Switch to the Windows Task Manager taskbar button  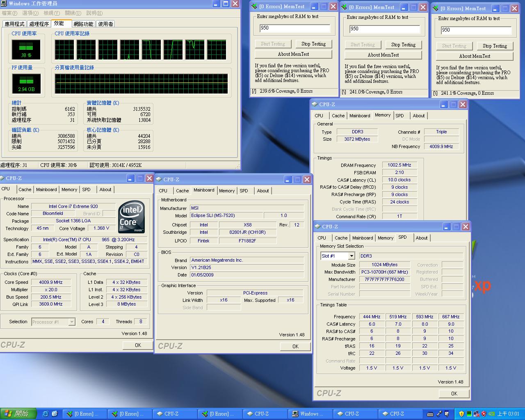tap(310, 414)
